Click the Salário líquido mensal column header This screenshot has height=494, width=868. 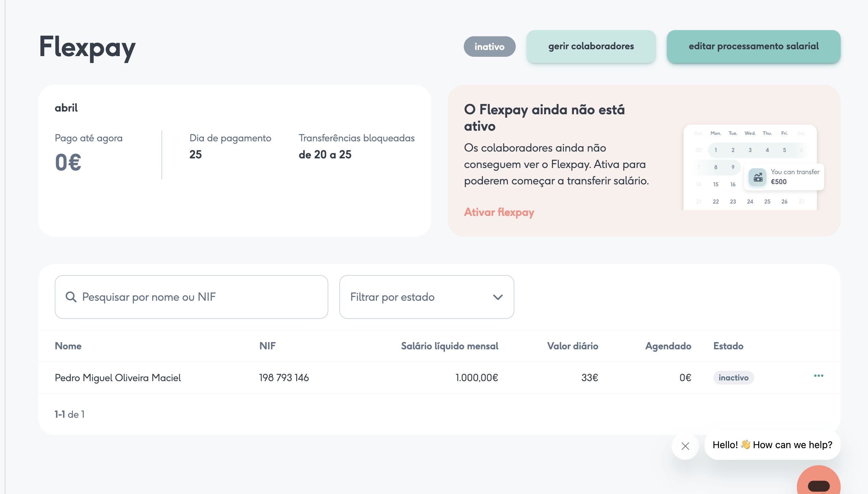click(449, 346)
